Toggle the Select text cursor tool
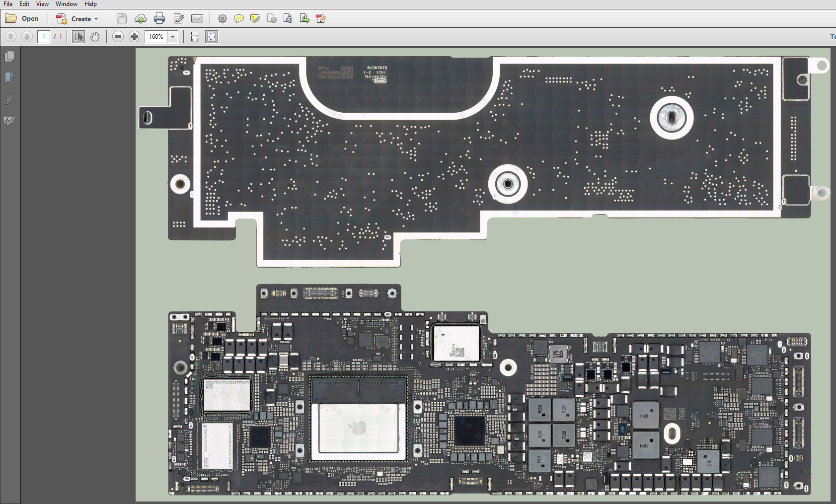This screenshot has height=504, width=836. click(78, 37)
